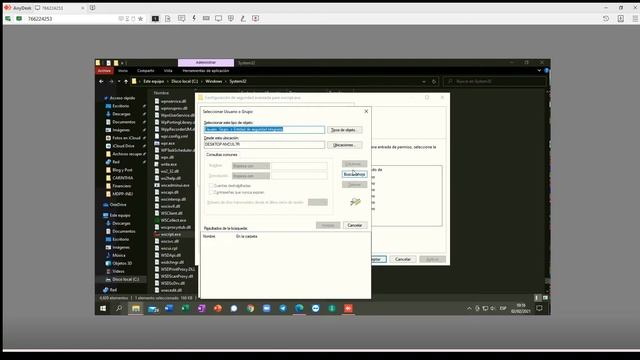Image resolution: width=640 pixels, height=360 pixels.
Task: Open notification center icon in tray
Action: [x=539, y=308]
